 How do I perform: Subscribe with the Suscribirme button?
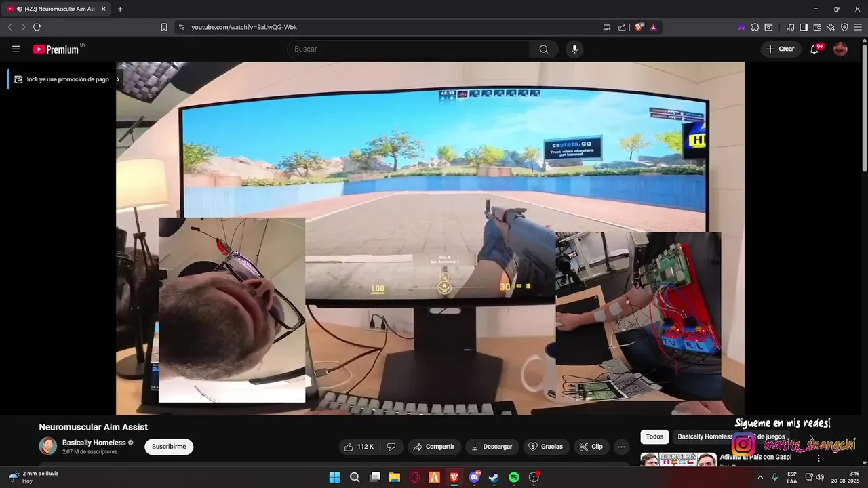point(169,447)
